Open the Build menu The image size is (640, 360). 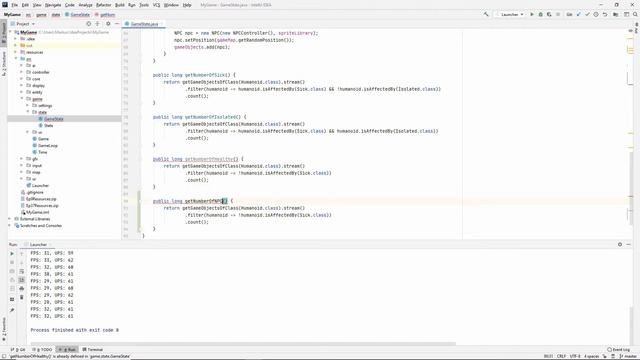120,5
